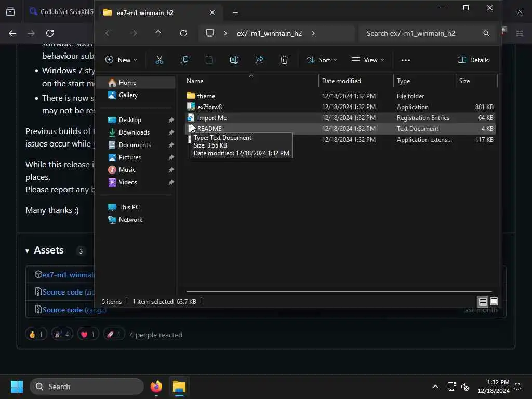Click the network status tray icon
This screenshot has height=399, width=532.
(x=451, y=387)
